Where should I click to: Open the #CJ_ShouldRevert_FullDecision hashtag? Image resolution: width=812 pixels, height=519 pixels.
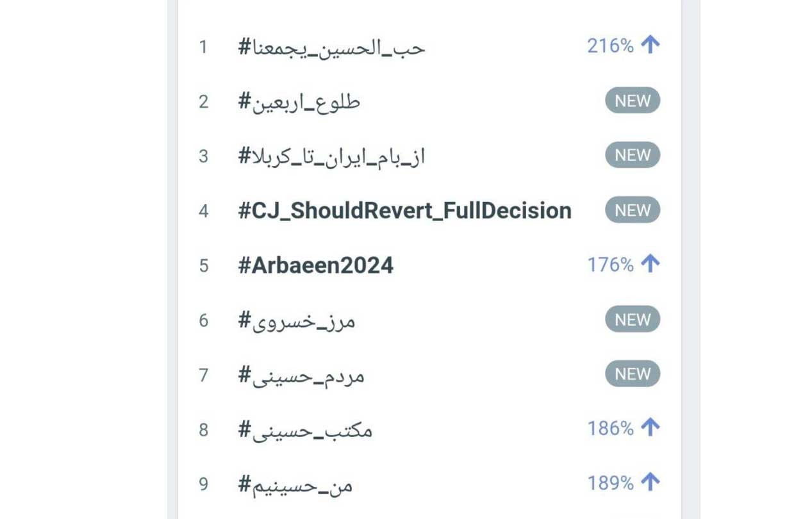click(404, 210)
